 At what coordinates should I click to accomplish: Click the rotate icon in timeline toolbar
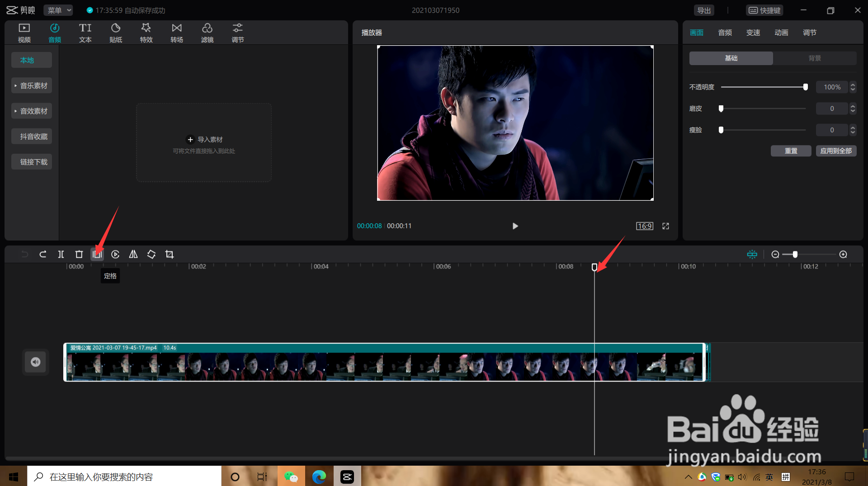pyautogui.click(x=151, y=255)
